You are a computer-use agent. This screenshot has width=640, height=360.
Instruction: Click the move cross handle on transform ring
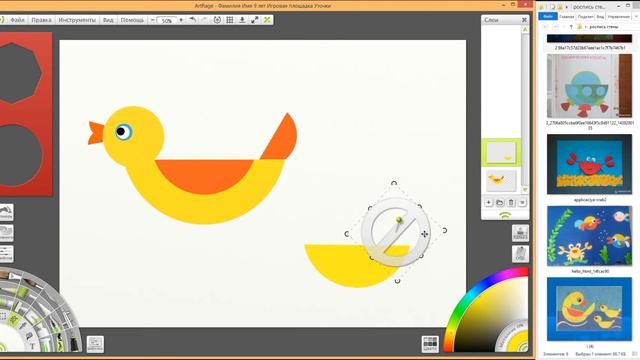424,234
